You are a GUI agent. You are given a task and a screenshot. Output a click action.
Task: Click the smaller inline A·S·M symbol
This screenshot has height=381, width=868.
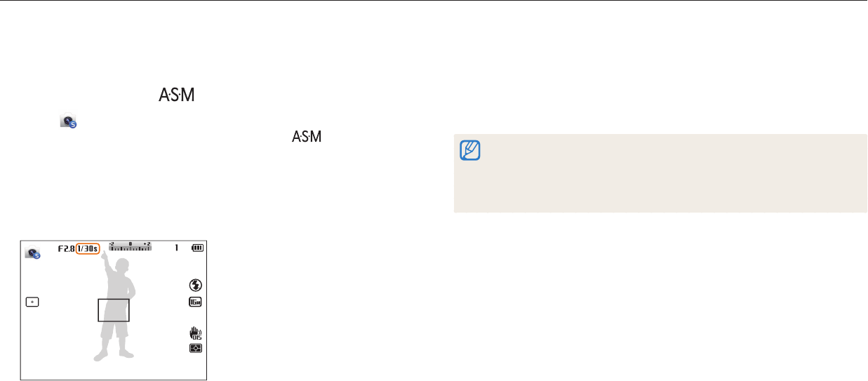click(x=306, y=137)
